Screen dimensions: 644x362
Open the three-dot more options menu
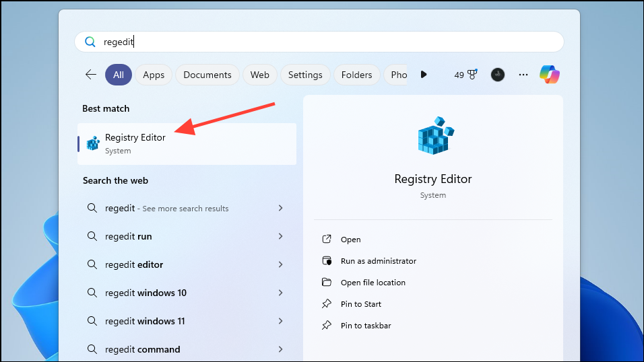tap(523, 75)
